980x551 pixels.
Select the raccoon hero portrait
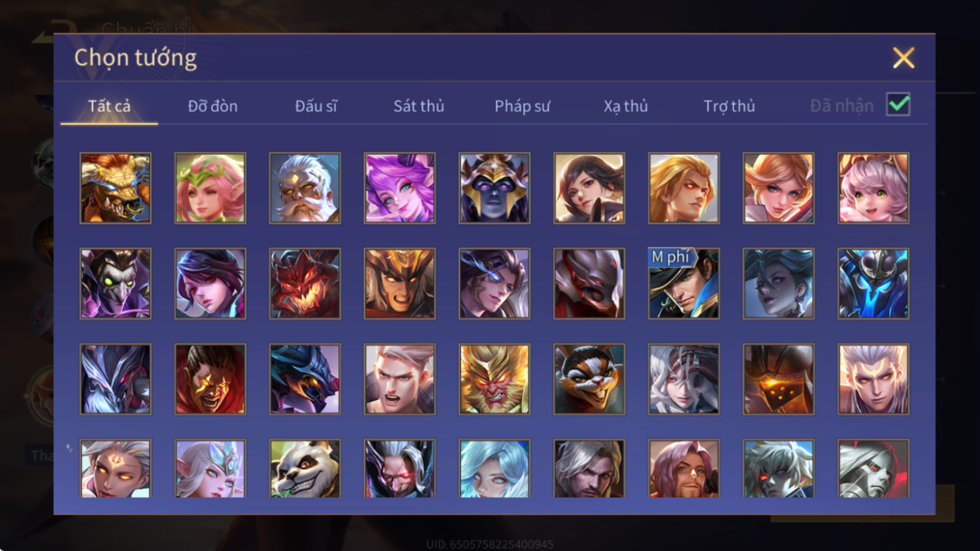click(x=589, y=379)
